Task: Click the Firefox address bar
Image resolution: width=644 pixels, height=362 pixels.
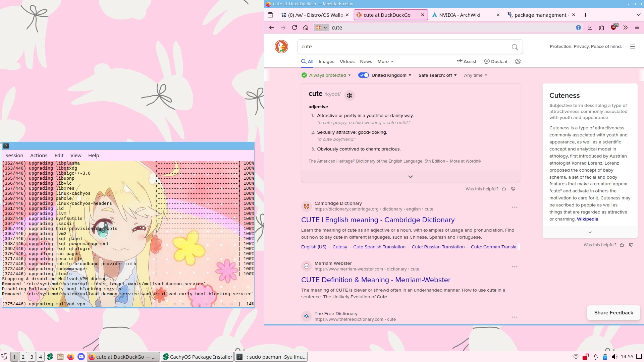Action: pyautogui.click(x=449, y=28)
